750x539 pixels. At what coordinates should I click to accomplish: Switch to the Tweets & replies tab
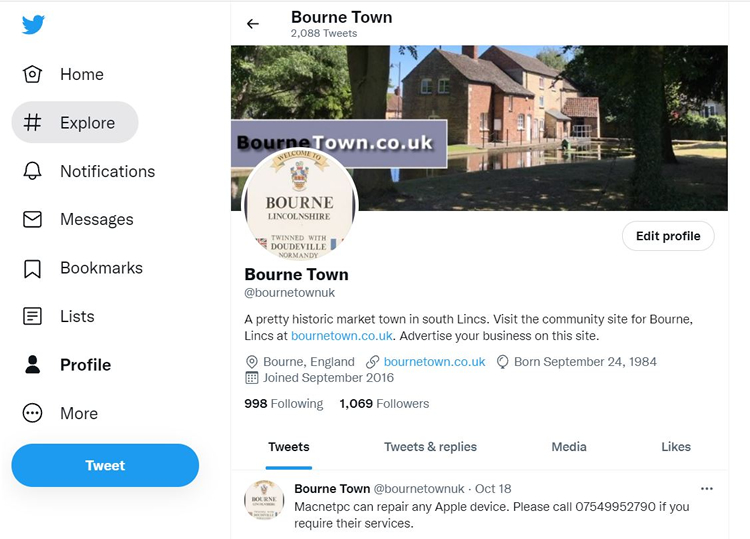(430, 447)
